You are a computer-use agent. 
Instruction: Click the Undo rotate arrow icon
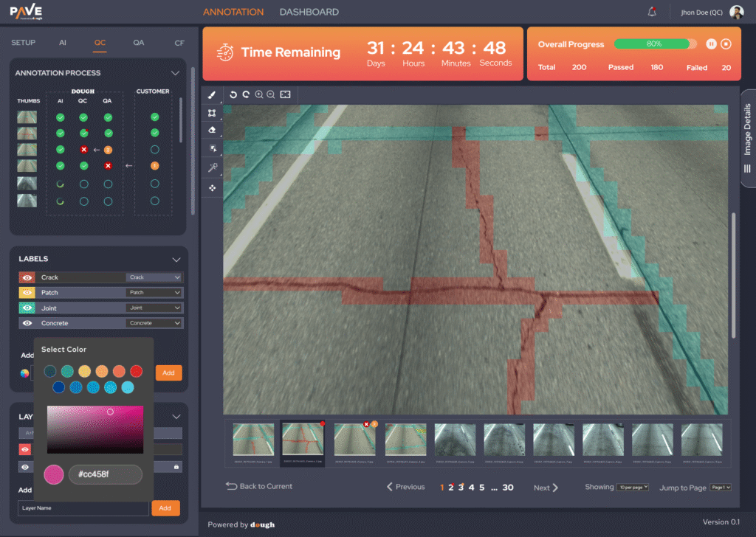point(233,94)
